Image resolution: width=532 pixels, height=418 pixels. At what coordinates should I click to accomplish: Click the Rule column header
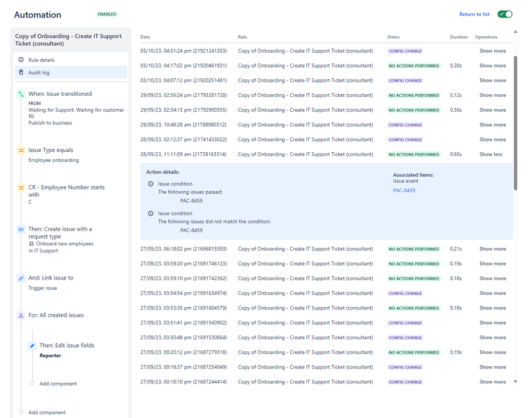(x=242, y=37)
